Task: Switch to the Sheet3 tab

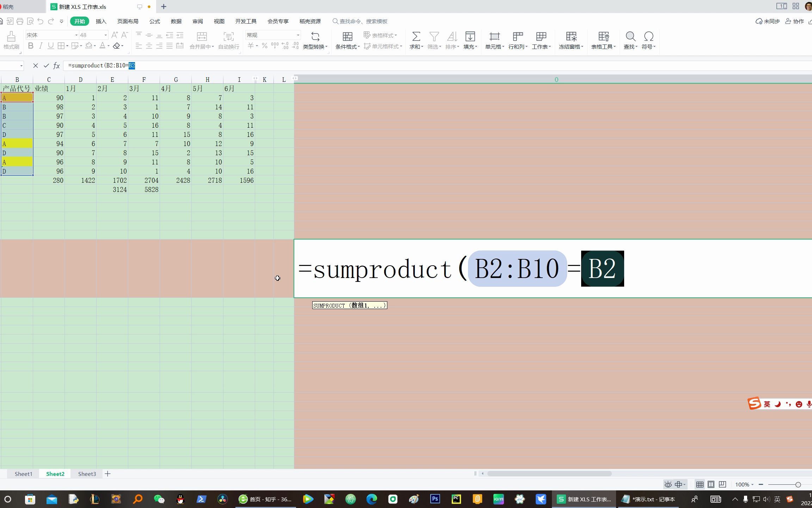Action: [x=87, y=474]
